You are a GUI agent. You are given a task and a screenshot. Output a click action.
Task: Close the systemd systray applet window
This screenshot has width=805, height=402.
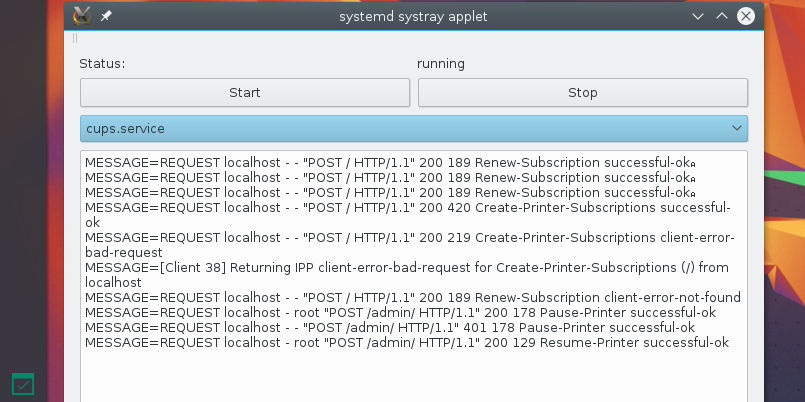(745, 16)
